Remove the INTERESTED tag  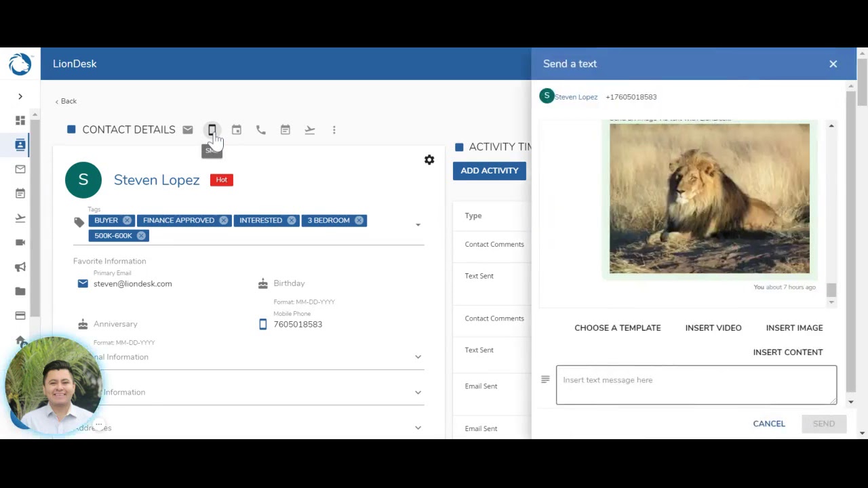(292, 220)
